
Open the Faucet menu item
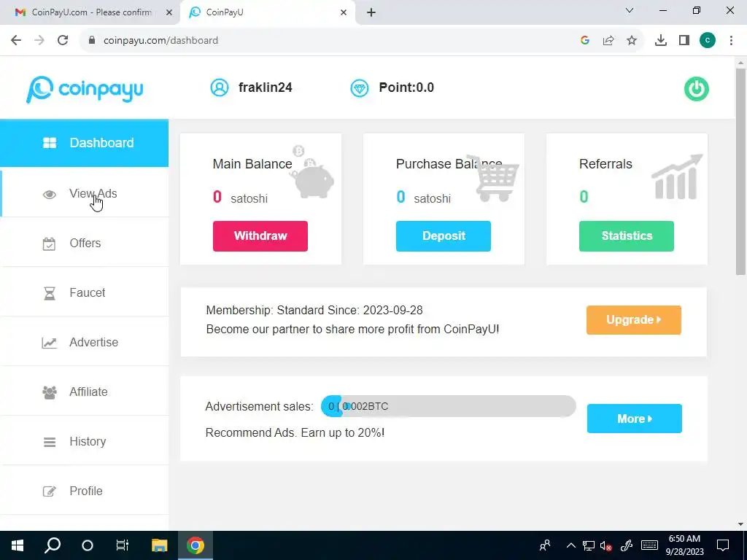click(x=85, y=293)
